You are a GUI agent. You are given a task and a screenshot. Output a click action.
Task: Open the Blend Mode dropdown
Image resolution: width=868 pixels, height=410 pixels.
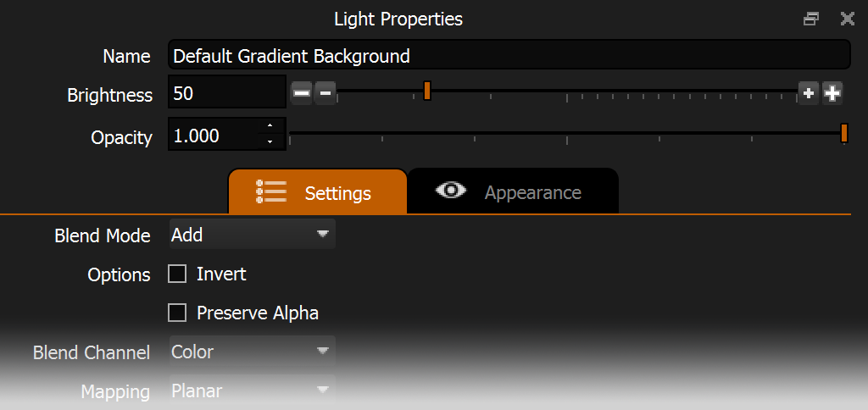click(x=252, y=235)
